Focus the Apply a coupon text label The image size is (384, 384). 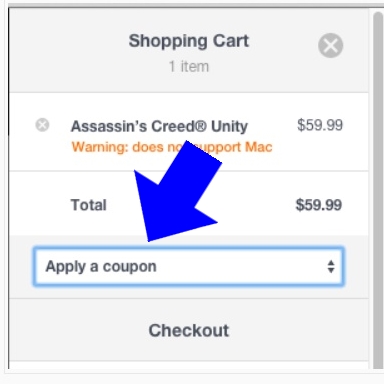[101, 267]
